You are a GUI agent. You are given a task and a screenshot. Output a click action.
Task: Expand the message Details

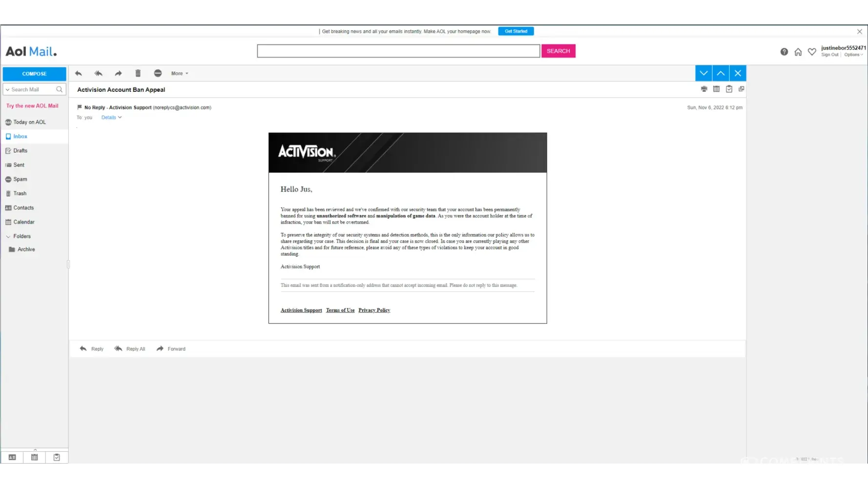pyautogui.click(x=111, y=118)
